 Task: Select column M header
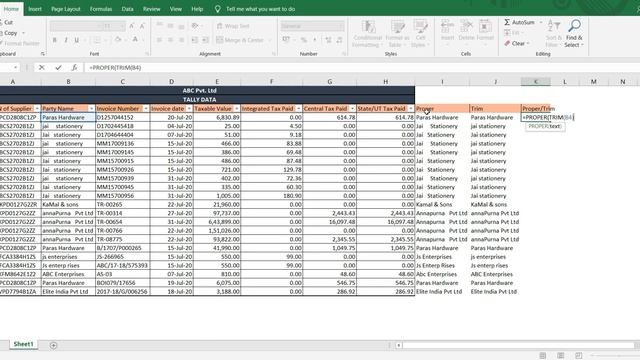coord(593,82)
